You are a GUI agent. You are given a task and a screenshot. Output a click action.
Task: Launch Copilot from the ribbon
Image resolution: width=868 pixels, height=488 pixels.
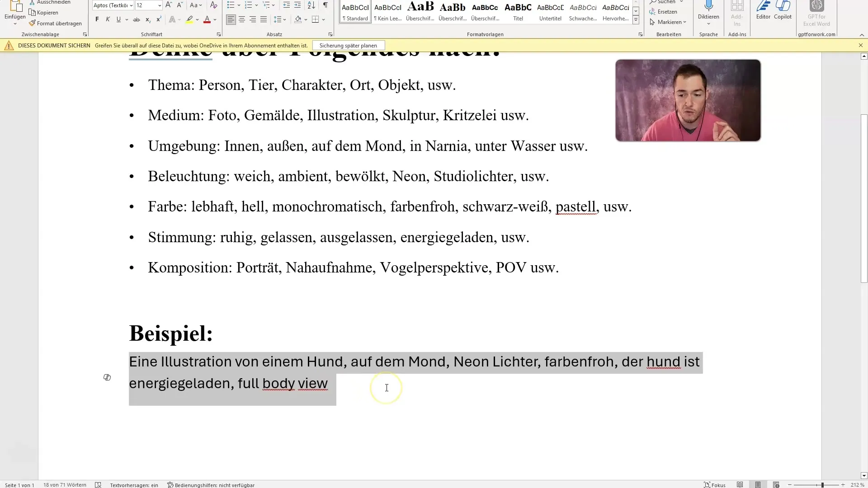(x=783, y=6)
